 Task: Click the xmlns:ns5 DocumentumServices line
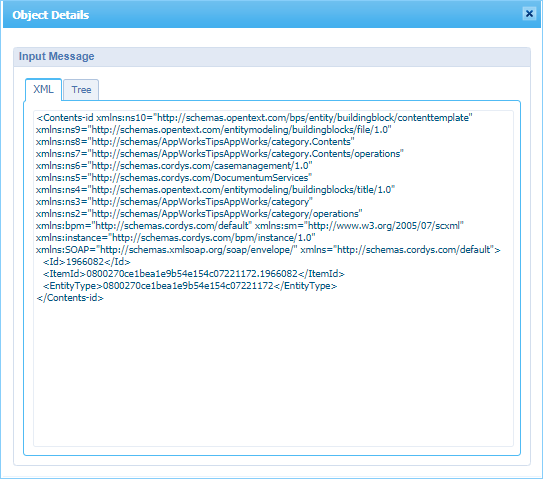tap(174, 178)
